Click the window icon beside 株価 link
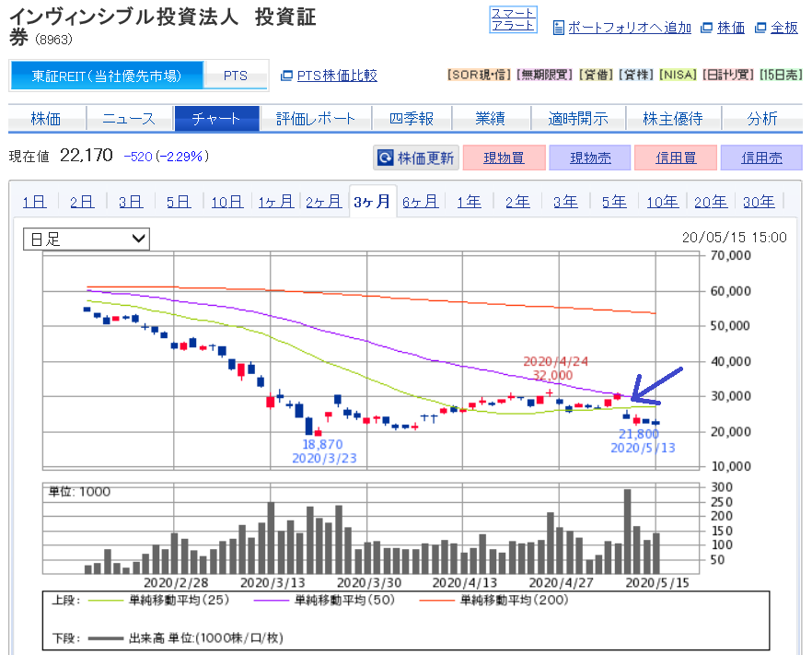This screenshot has width=812, height=655. point(706,28)
